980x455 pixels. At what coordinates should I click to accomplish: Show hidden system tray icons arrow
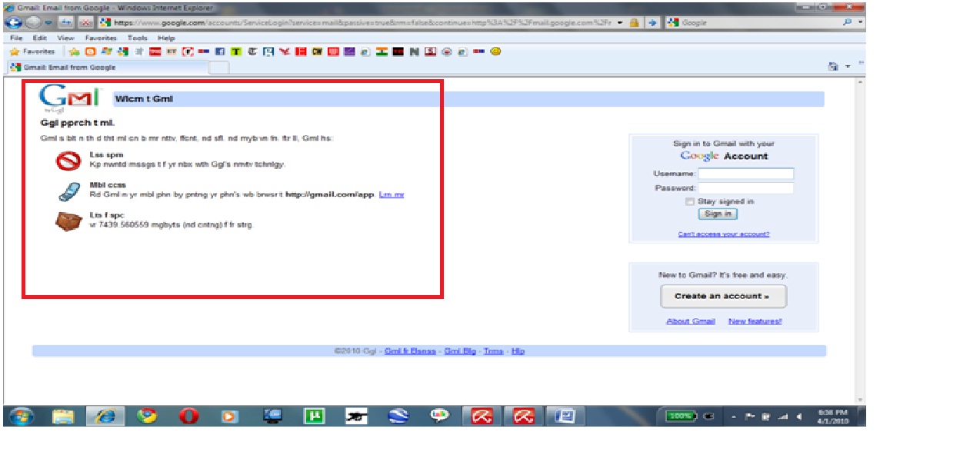coord(734,417)
